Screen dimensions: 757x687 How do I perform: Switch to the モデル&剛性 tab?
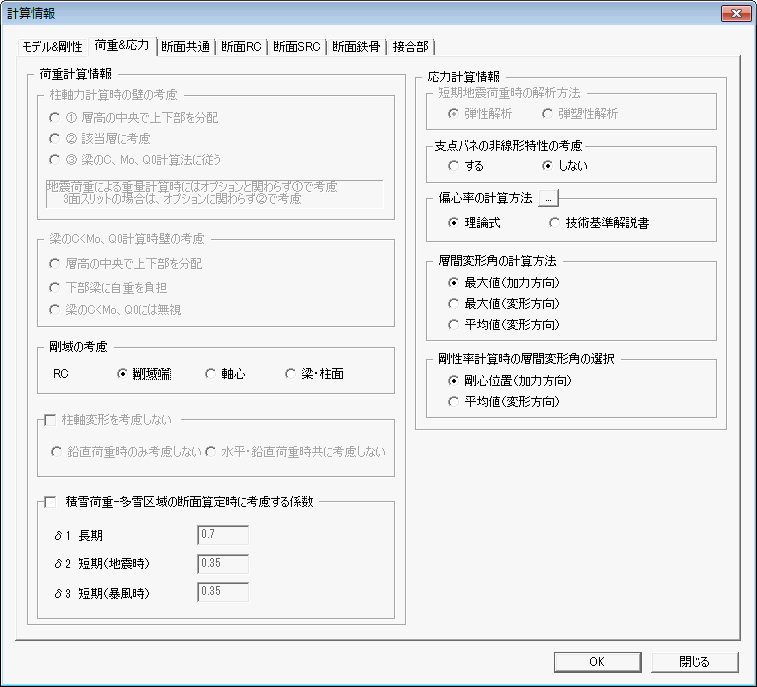(x=53, y=48)
